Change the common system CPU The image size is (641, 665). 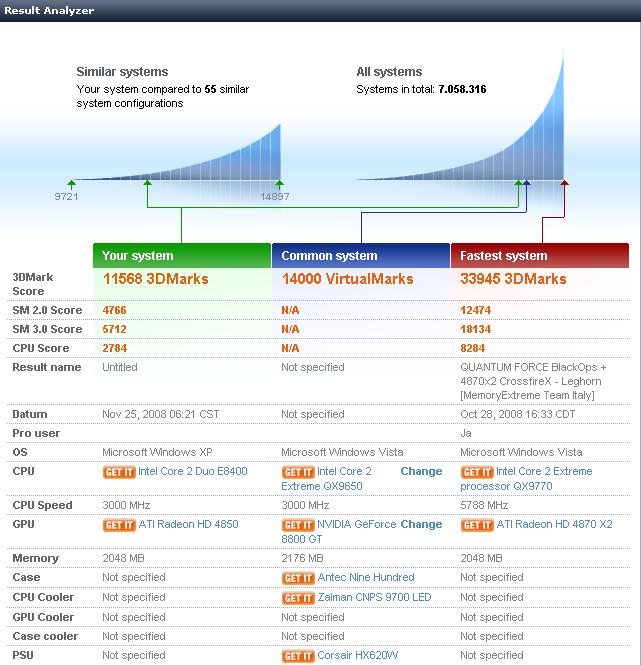click(x=421, y=472)
